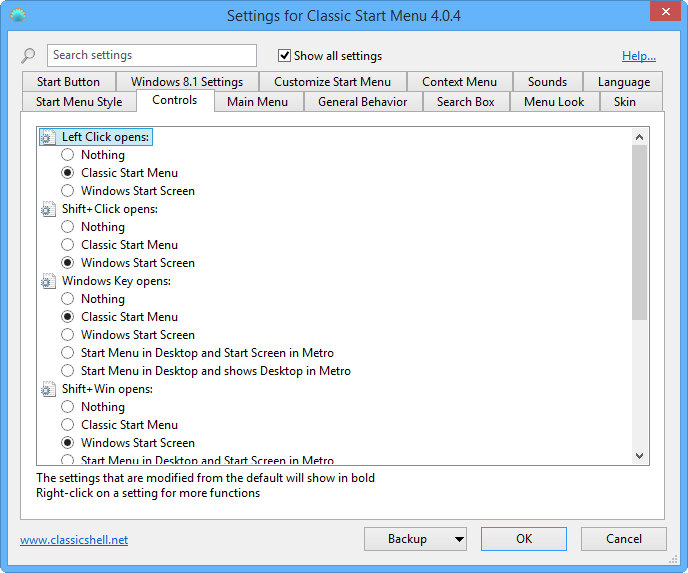688x573 pixels.
Task: Switch to Customize Start Menu tab
Action: coord(333,82)
